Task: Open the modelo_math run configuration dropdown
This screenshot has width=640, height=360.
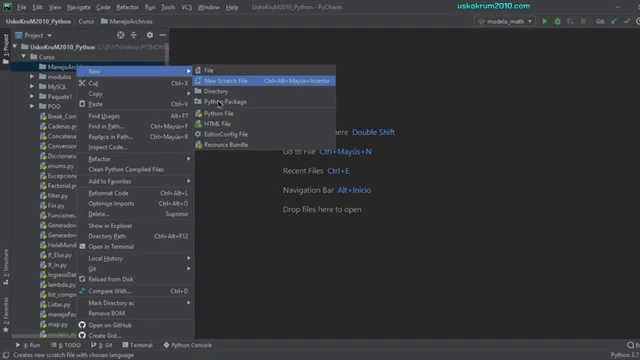Action: click(x=505, y=21)
